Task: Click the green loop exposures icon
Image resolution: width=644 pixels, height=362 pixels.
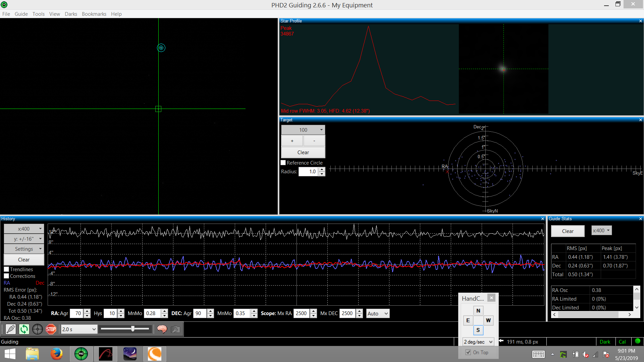Action: tap(24, 329)
